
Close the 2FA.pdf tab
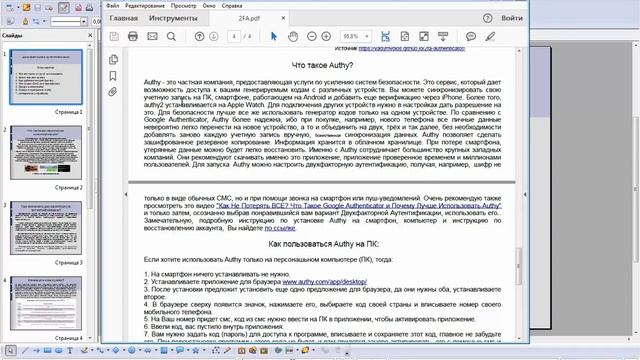click(x=283, y=18)
